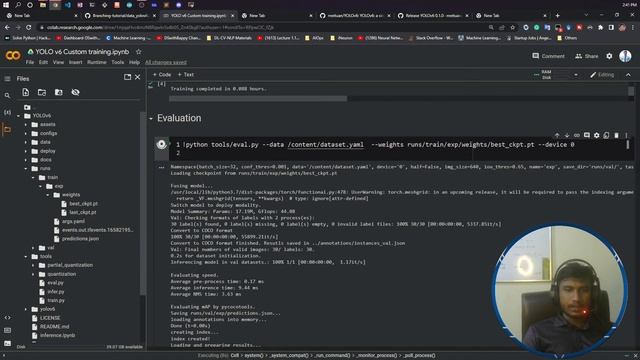Toggle showing hidden files
The height and width of the screenshot is (360, 640).
click(76, 92)
